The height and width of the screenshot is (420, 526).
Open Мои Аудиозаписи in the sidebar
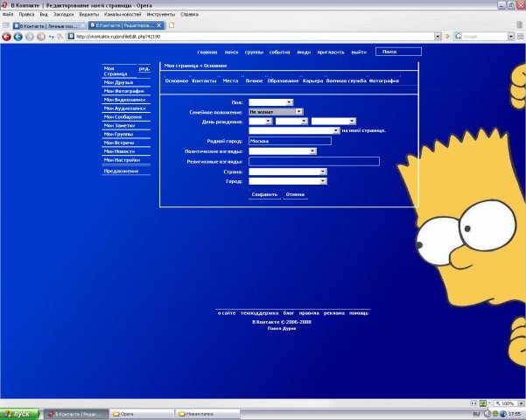[125, 108]
